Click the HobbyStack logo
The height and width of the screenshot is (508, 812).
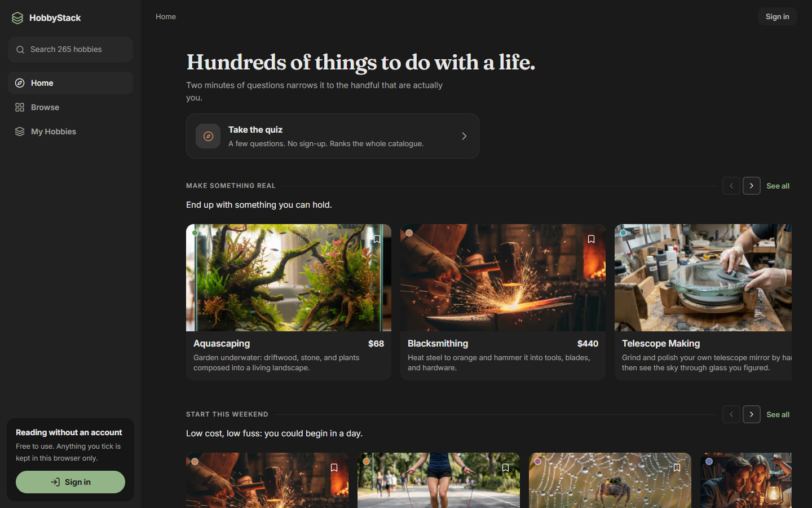pos(46,18)
